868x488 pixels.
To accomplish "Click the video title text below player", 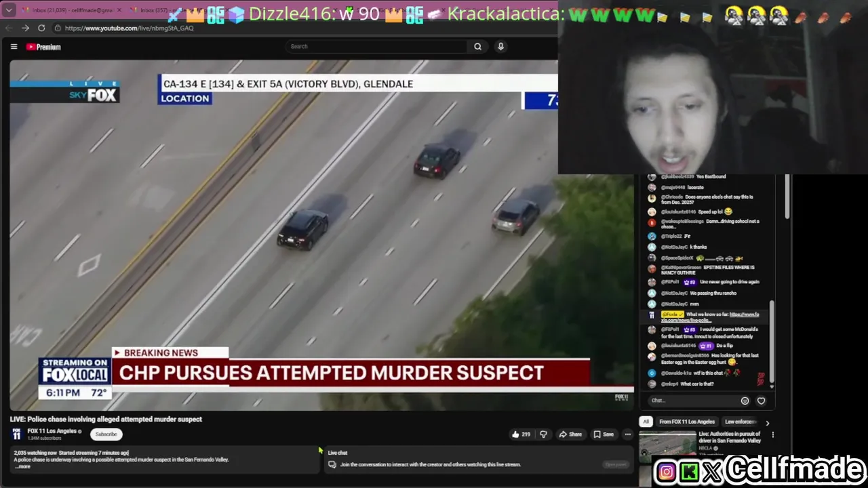I will pos(106,419).
